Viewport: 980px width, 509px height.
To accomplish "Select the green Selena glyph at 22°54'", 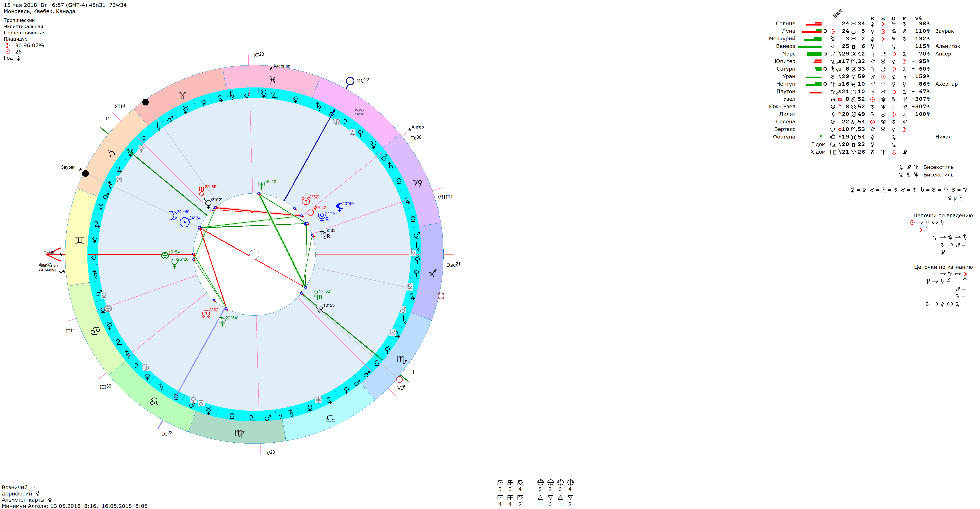I will point(222,322).
